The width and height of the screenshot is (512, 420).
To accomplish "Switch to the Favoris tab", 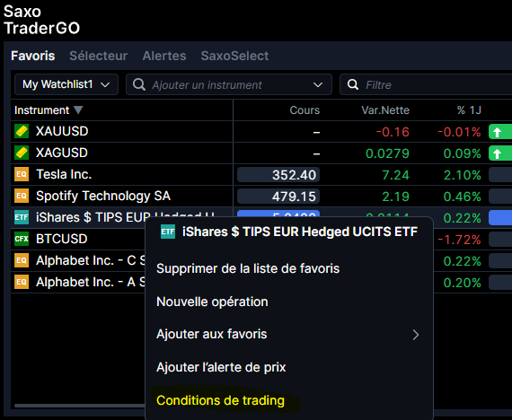I will point(33,56).
